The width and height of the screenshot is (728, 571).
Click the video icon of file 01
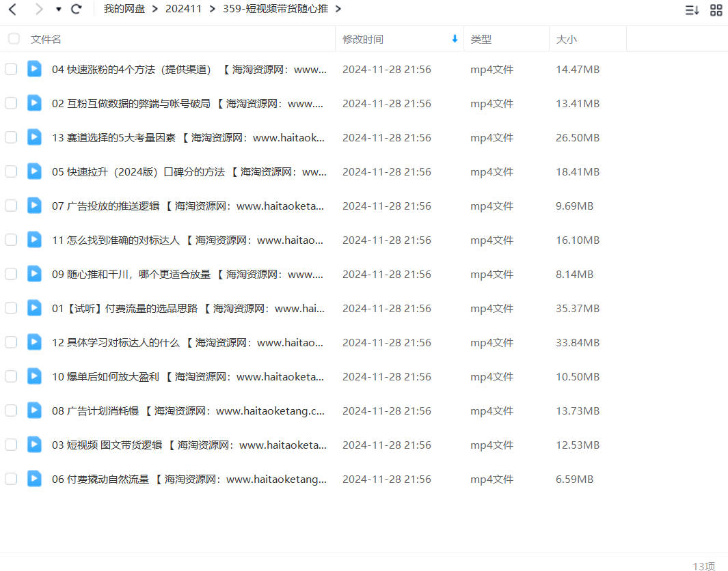point(34,308)
